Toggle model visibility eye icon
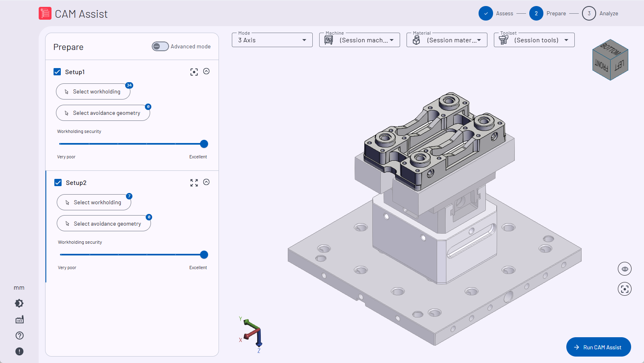 [625, 269]
